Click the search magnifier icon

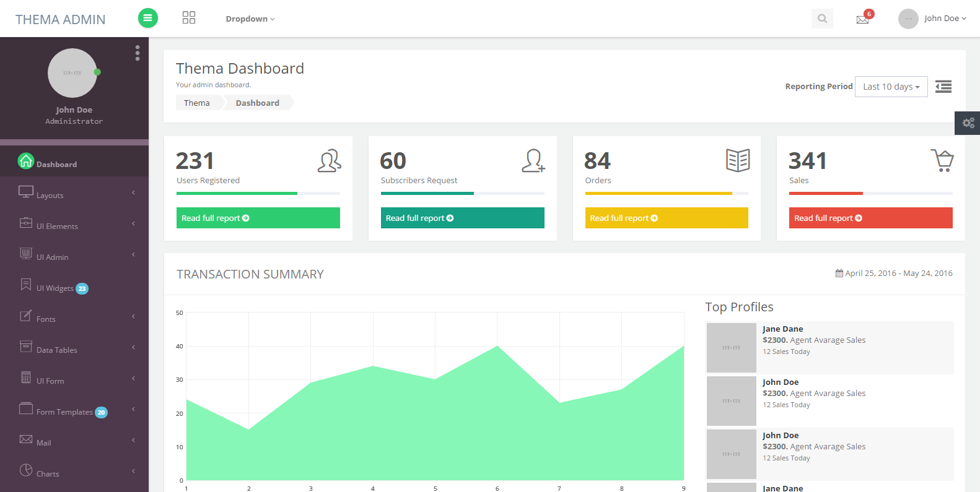point(822,19)
